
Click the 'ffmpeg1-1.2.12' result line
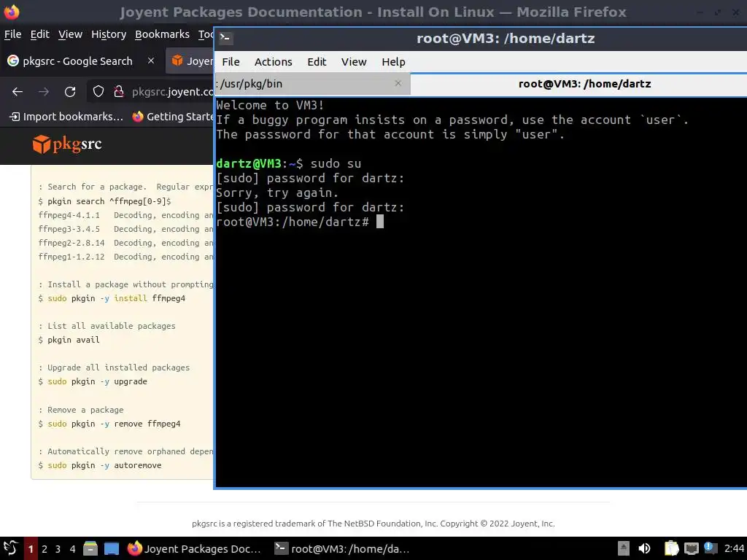point(125,257)
